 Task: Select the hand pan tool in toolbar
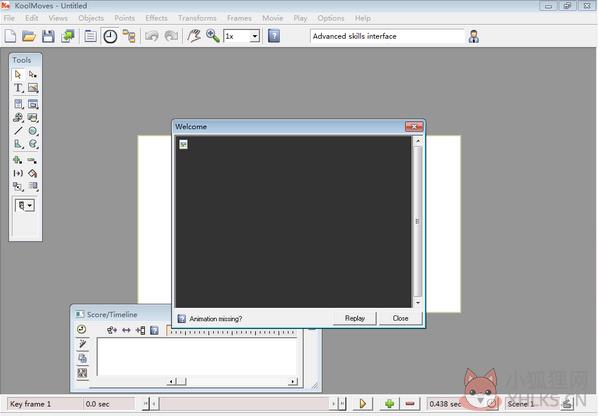pyautogui.click(x=194, y=36)
